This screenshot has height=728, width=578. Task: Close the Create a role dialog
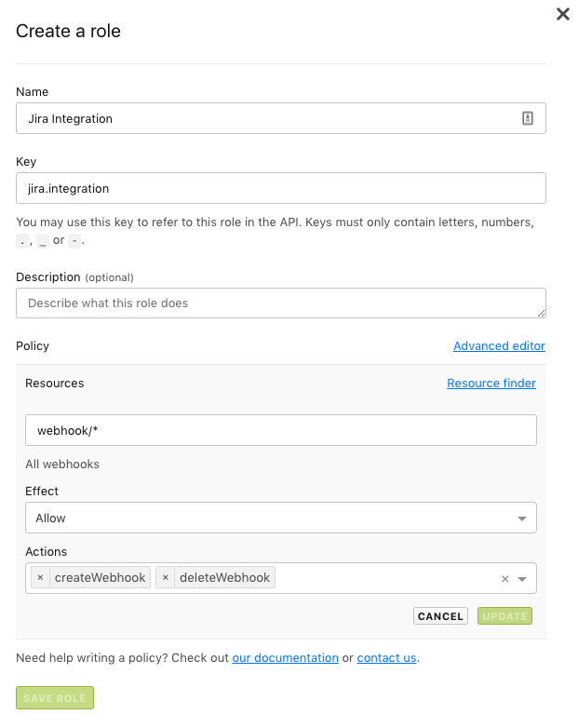point(562,14)
